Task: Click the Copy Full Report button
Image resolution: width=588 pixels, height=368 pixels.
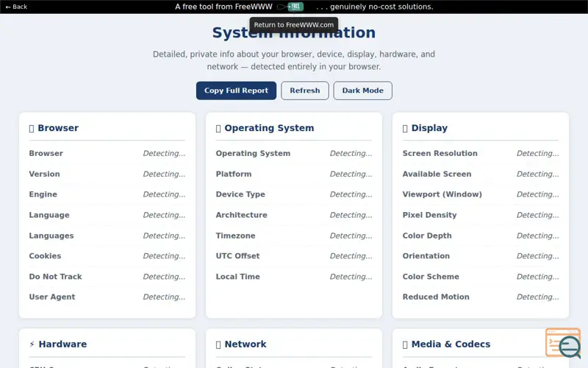Action: pos(236,91)
